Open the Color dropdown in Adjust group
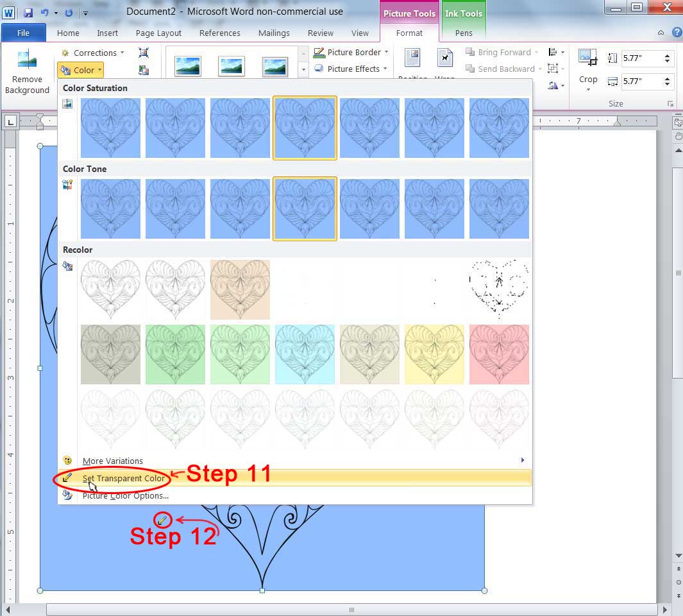 [x=80, y=69]
